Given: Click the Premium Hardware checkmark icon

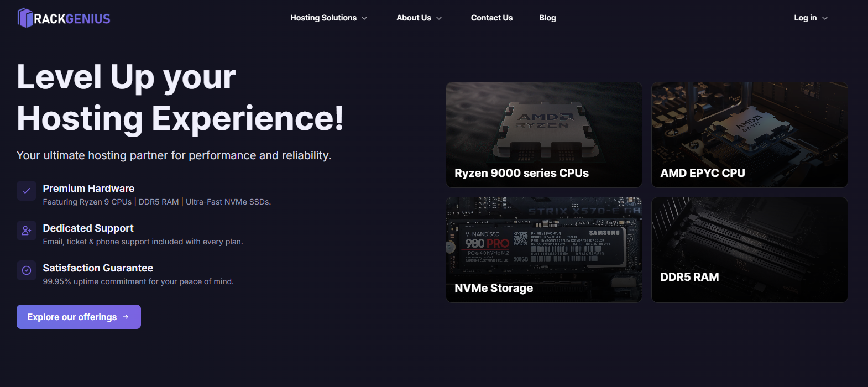Looking at the screenshot, I should tap(26, 191).
